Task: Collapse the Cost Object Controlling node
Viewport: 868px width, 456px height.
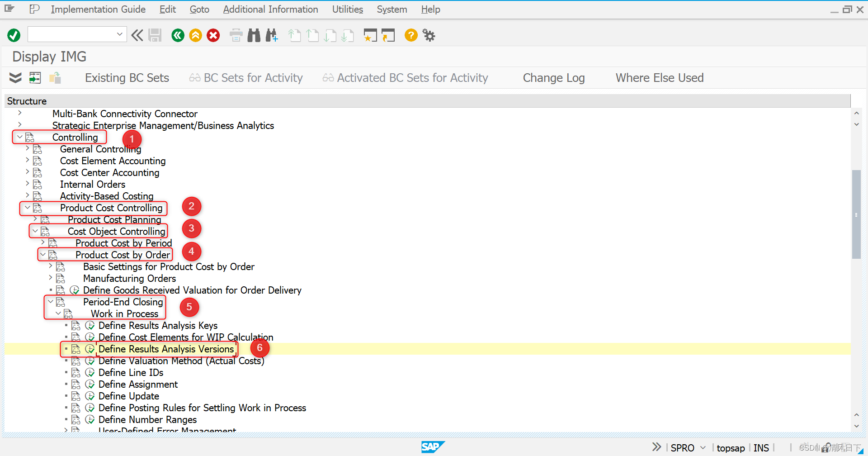Action: 35,231
